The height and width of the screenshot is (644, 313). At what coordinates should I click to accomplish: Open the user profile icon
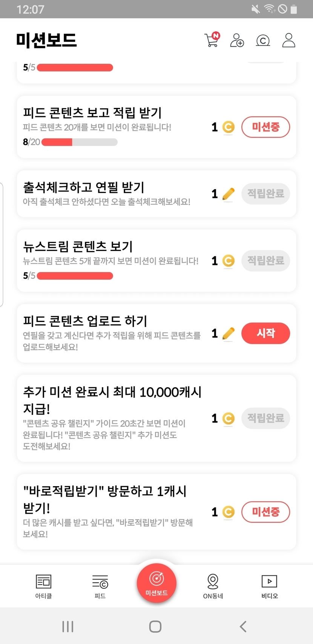[x=288, y=40]
